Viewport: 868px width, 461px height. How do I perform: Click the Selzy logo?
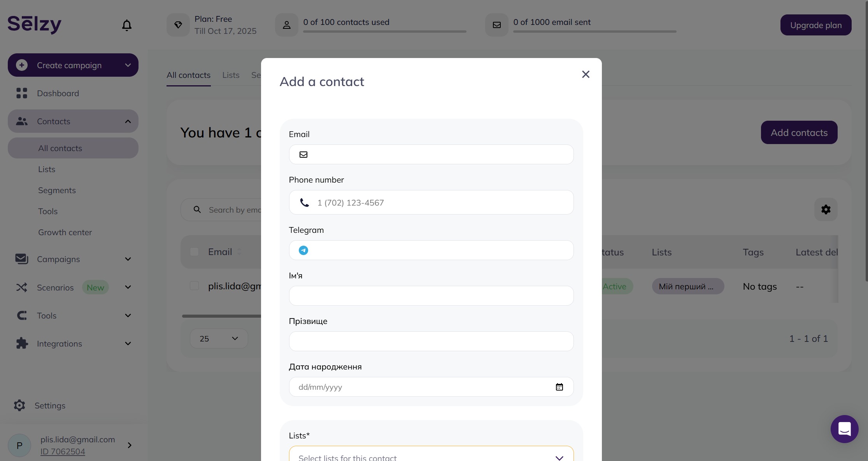35,25
